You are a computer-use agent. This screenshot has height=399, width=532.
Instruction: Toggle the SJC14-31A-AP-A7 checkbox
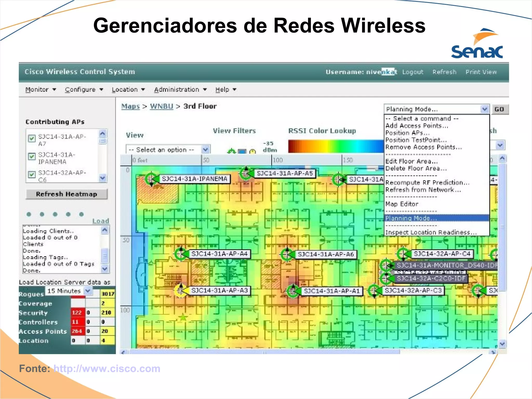pyautogui.click(x=32, y=138)
